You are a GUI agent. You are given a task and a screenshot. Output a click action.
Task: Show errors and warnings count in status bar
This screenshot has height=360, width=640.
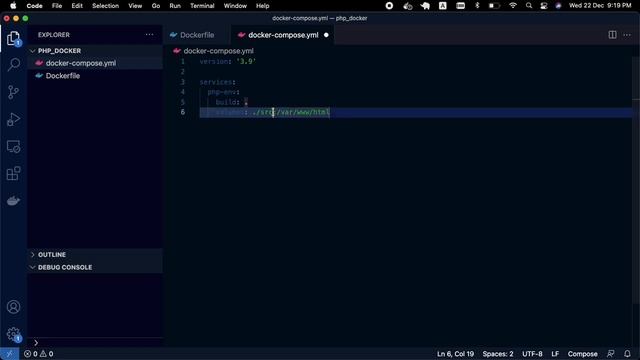[x=39, y=354]
